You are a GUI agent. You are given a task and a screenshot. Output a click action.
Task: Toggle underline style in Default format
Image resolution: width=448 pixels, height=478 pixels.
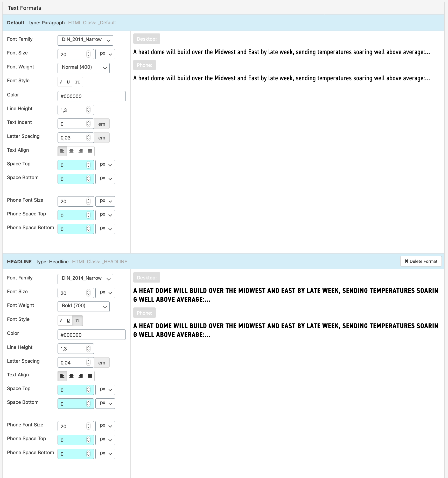[x=68, y=82]
